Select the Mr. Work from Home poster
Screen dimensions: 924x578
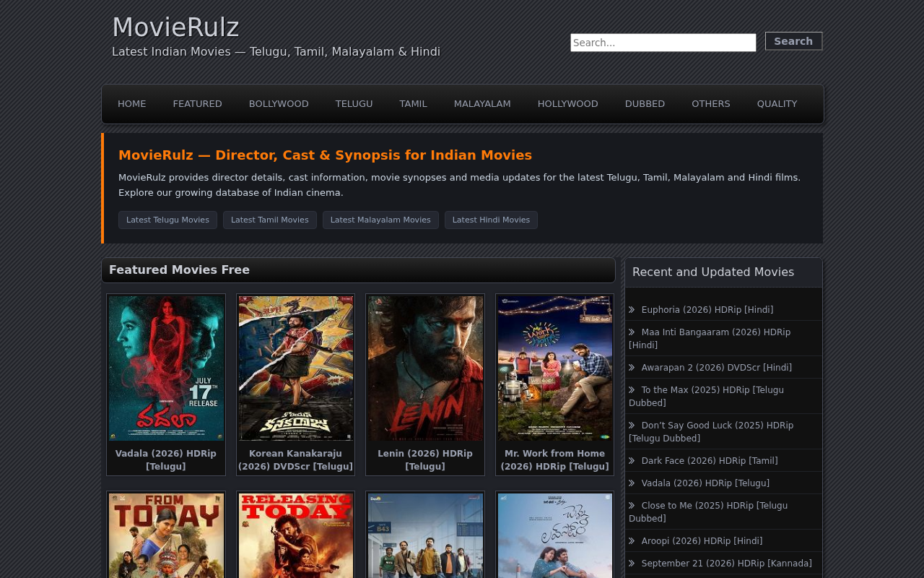pos(555,368)
